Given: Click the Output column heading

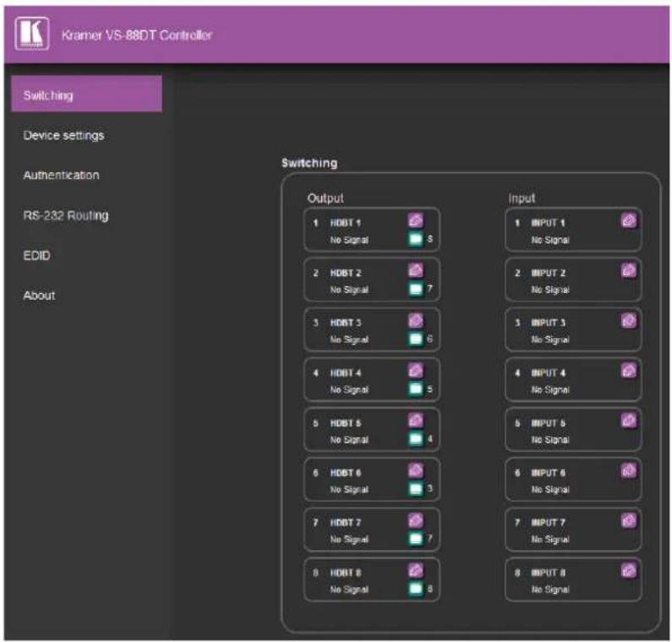Looking at the screenshot, I should (x=325, y=199).
